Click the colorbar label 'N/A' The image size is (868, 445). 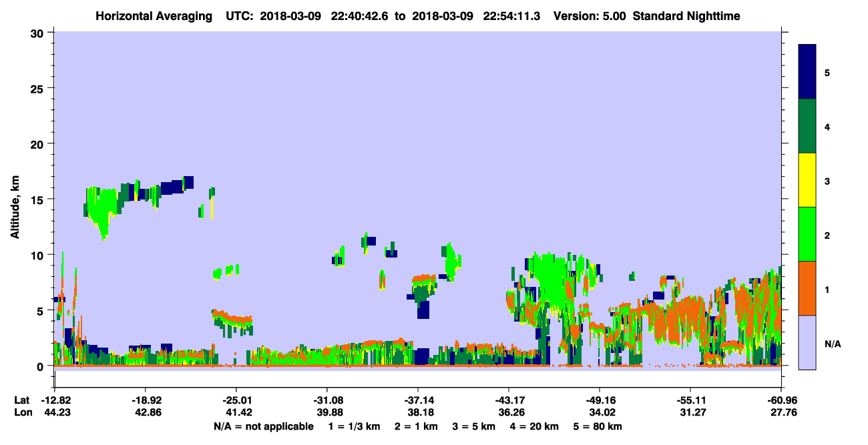(832, 344)
